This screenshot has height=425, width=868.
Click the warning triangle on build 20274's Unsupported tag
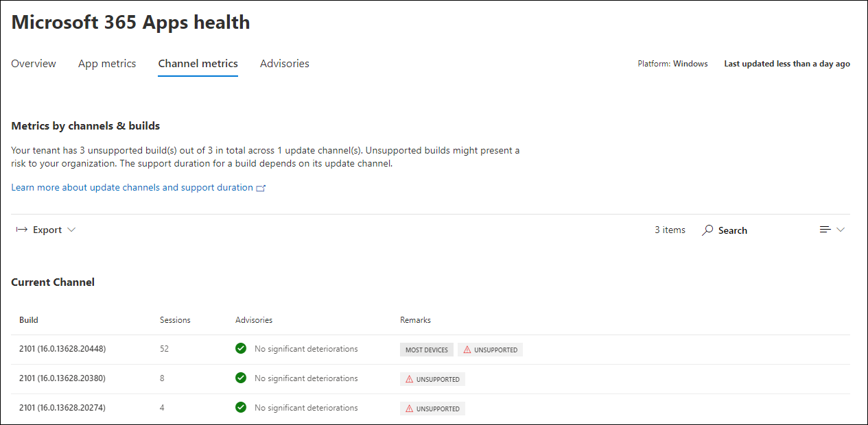[410, 409]
